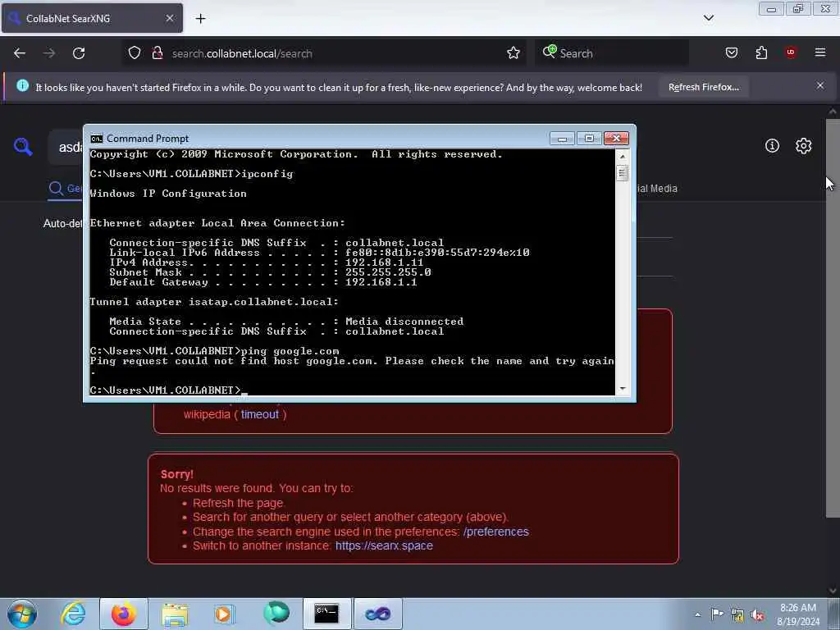The height and width of the screenshot is (630, 840).
Task: Click the browser page vertical scrollbar
Action: pyautogui.click(x=832, y=317)
